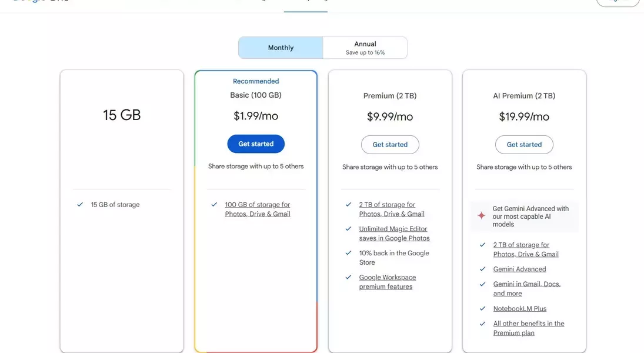Viewport: 644px width, 353px height.
Task: Click checkmark beside AI Premium 2 TB storage
Action: (x=483, y=245)
